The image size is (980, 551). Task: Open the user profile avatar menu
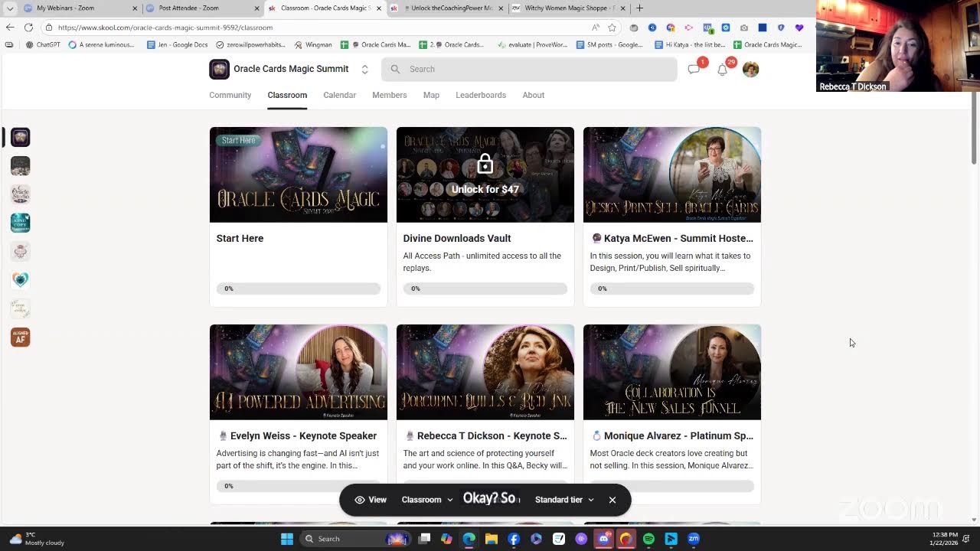point(750,69)
